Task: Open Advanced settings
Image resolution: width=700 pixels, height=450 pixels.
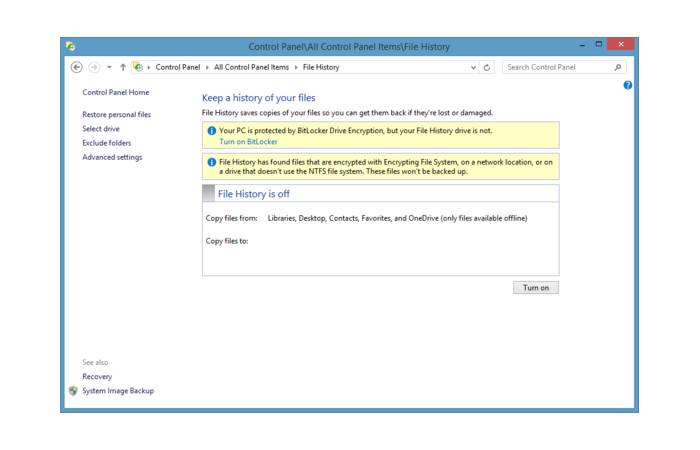Action: pos(112,157)
